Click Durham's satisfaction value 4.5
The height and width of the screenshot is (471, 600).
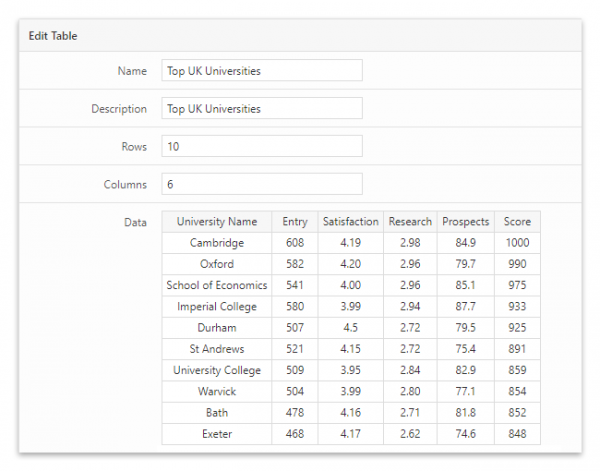[x=350, y=328]
